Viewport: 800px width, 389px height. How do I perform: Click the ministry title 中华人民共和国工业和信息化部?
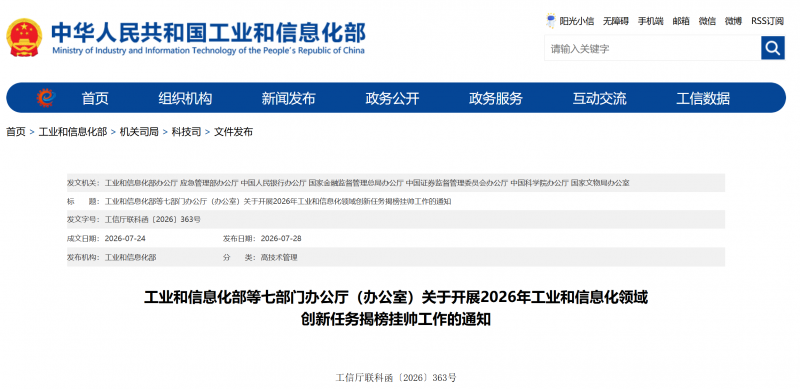[x=208, y=33]
